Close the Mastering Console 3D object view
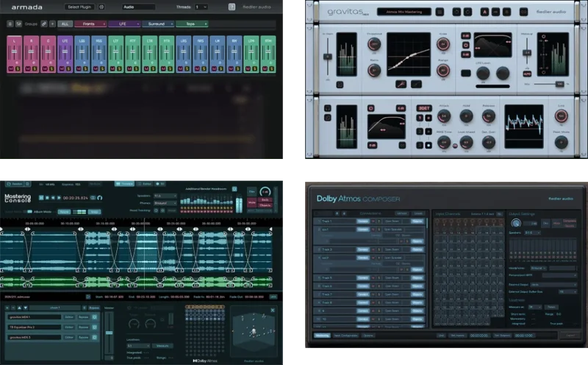Screen dimensions: 588x365 click(273, 310)
